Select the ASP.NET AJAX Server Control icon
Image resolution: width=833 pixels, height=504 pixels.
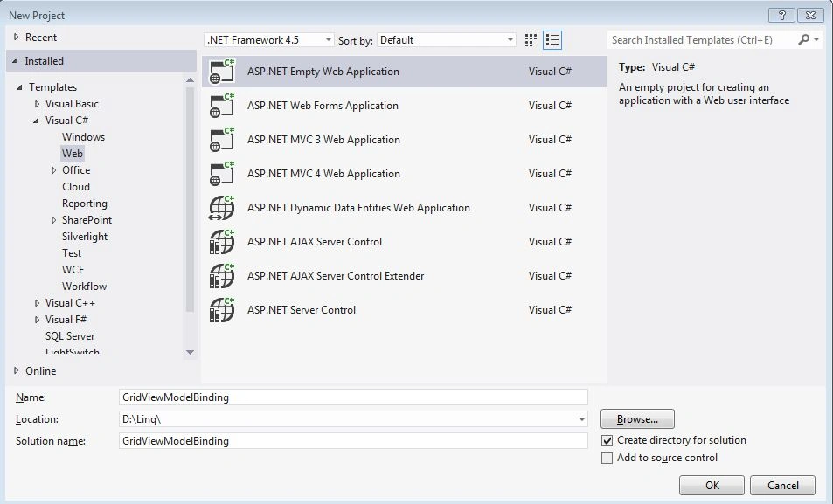(x=222, y=242)
